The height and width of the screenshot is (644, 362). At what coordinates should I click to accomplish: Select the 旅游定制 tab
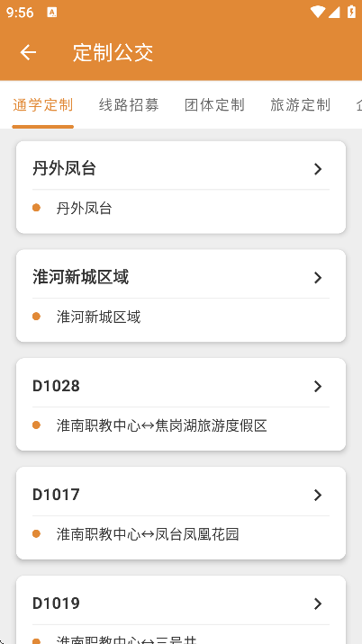coord(300,105)
